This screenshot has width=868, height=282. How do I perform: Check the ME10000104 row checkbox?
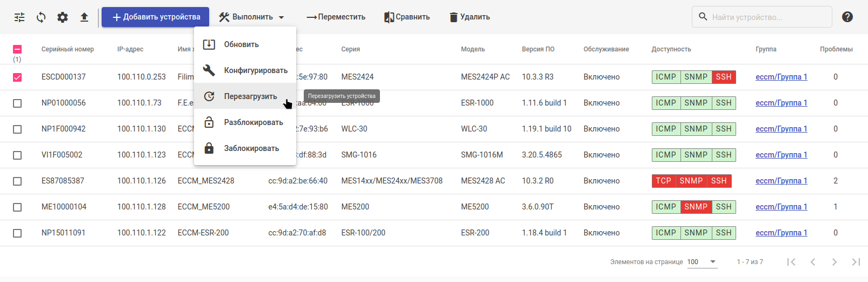tap(17, 207)
